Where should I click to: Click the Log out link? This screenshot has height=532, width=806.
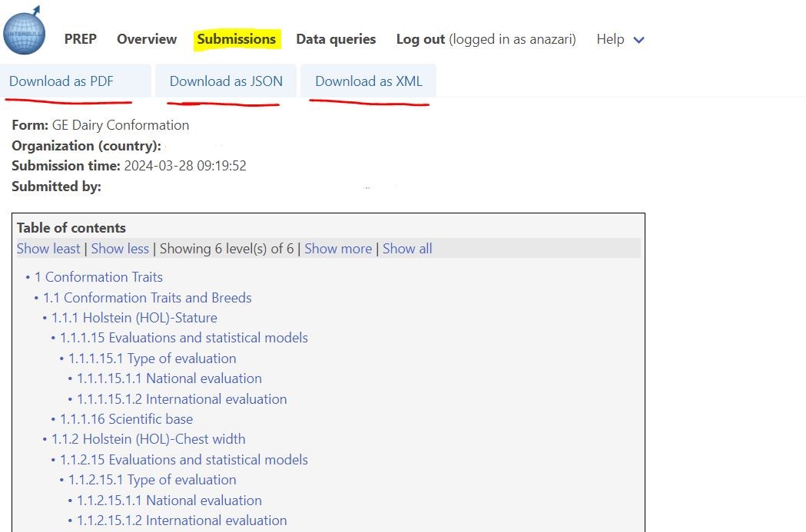click(x=420, y=39)
